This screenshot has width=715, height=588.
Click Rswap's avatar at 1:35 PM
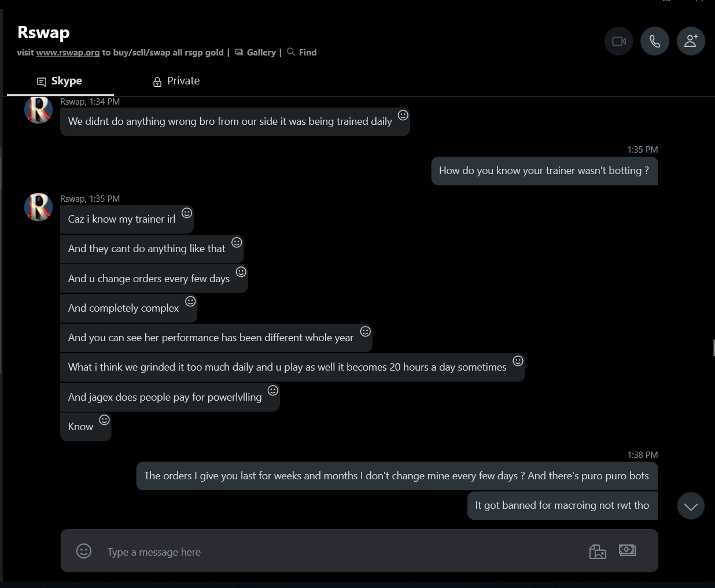point(39,207)
